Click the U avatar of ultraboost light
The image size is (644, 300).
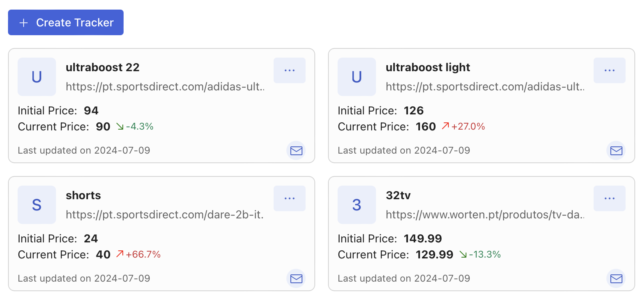pyautogui.click(x=357, y=77)
